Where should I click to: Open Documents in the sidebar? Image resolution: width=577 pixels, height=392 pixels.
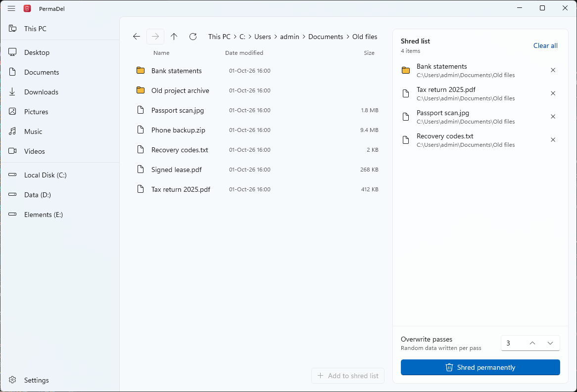(x=60, y=72)
